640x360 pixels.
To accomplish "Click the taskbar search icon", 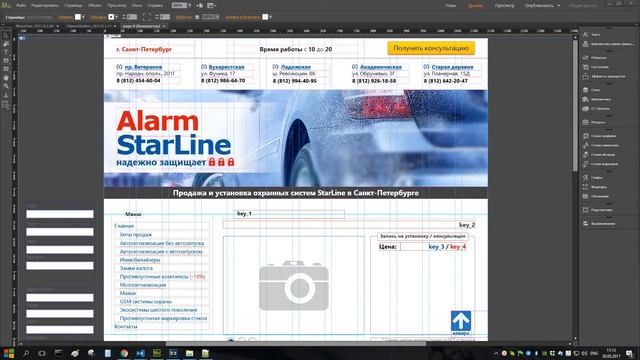I will point(26,353).
